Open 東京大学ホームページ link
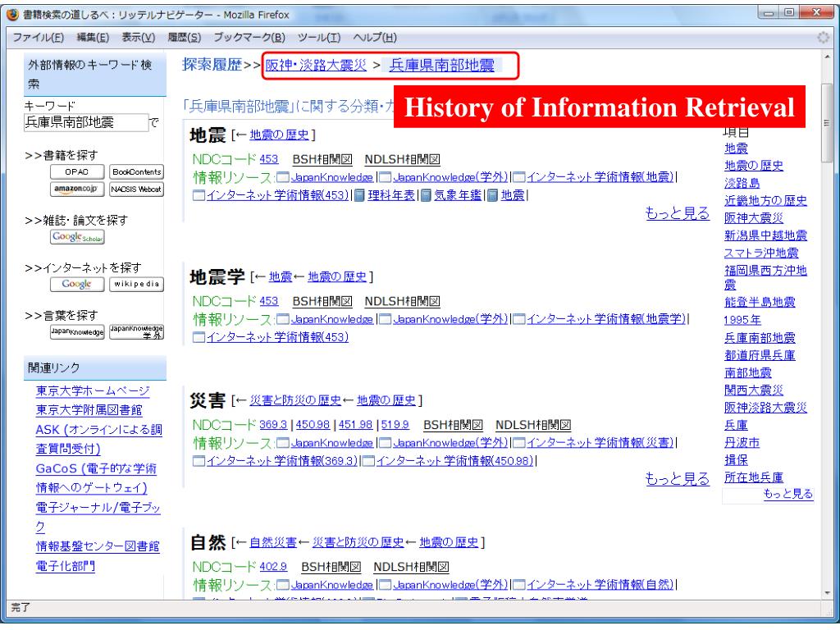Screen dimensions: 840x630 pyautogui.click(x=93, y=391)
